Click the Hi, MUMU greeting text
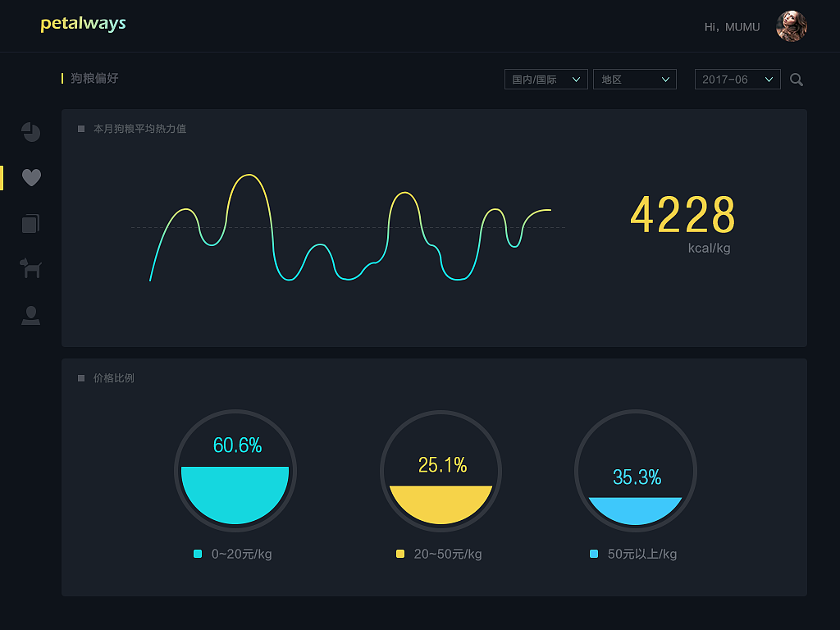This screenshot has width=840, height=630. click(x=732, y=27)
